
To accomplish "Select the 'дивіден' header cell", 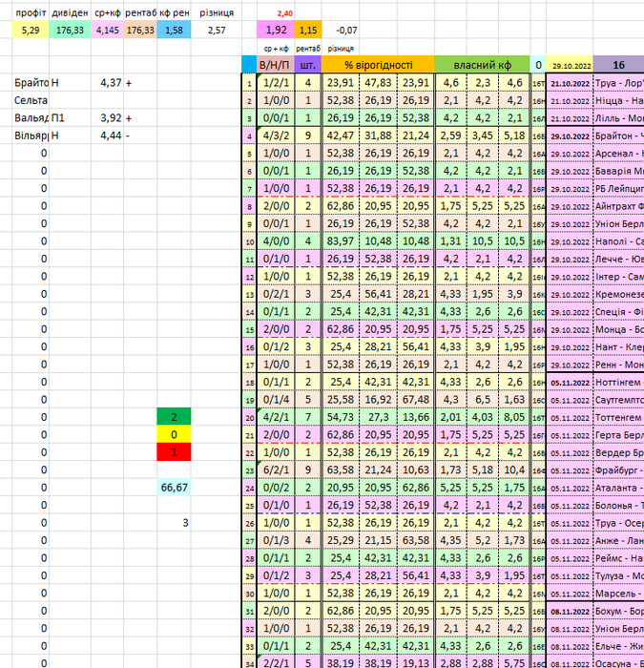I will pyautogui.click(x=70, y=12).
